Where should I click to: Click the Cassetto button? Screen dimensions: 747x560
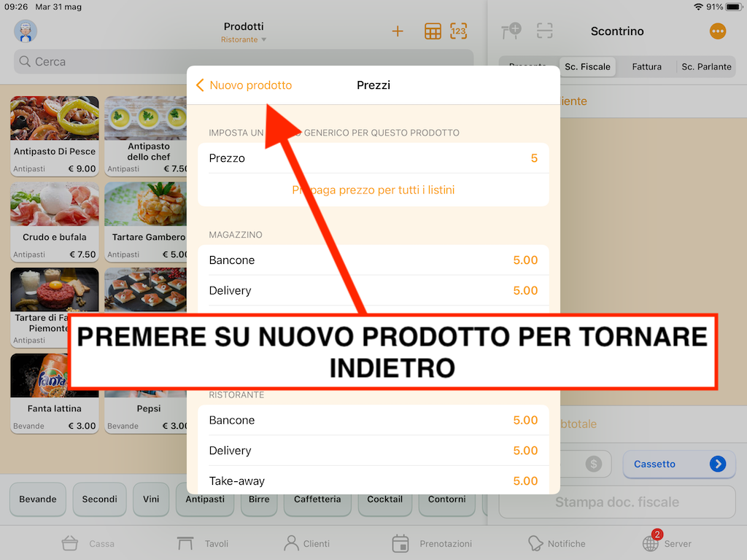click(x=679, y=464)
